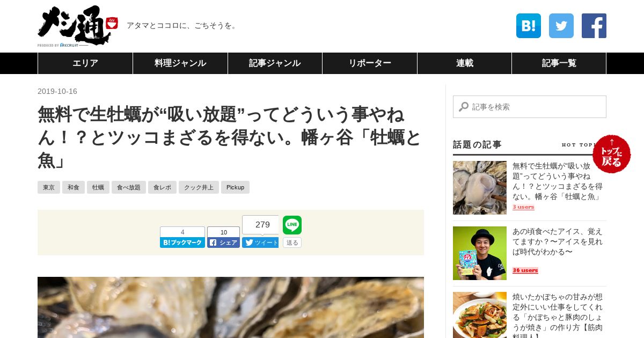The image size is (644, 338).
Task: Go to 記事一覧 in navigation bar
Action: (x=559, y=63)
